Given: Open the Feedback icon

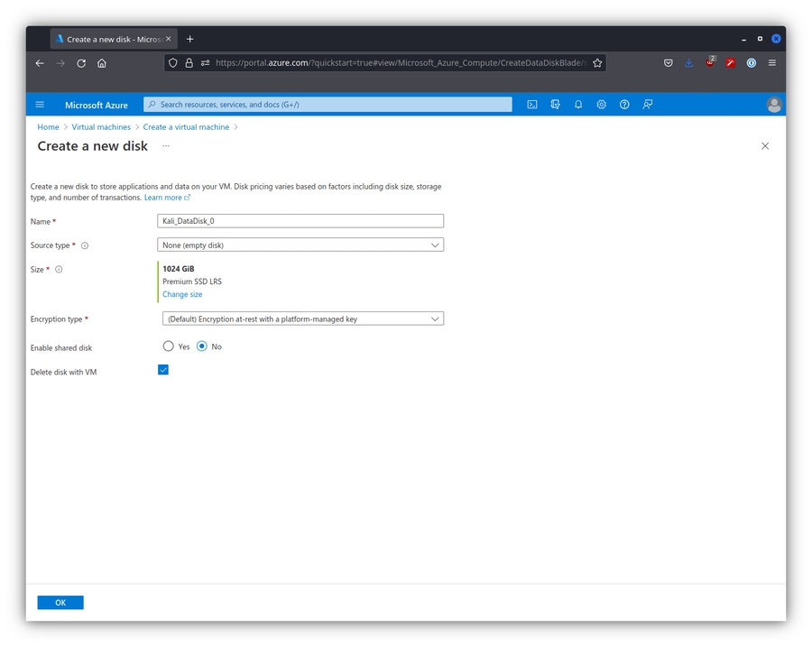Looking at the screenshot, I should tap(648, 105).
